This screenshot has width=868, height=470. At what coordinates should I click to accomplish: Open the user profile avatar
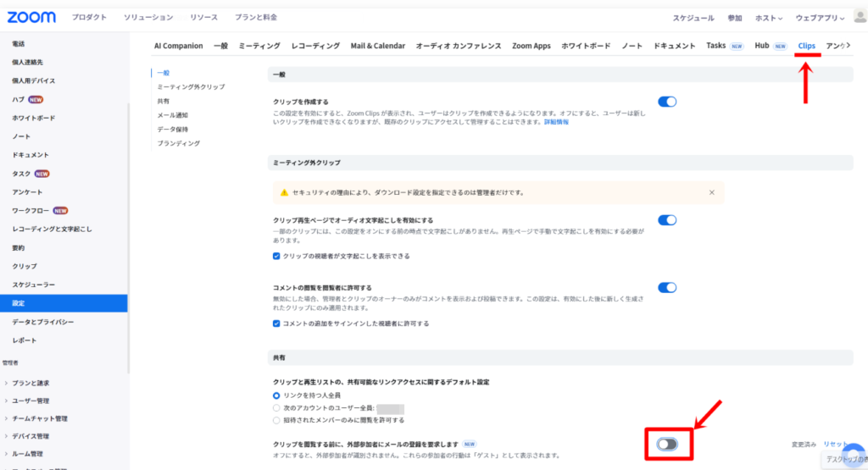[x=860, y=17]
